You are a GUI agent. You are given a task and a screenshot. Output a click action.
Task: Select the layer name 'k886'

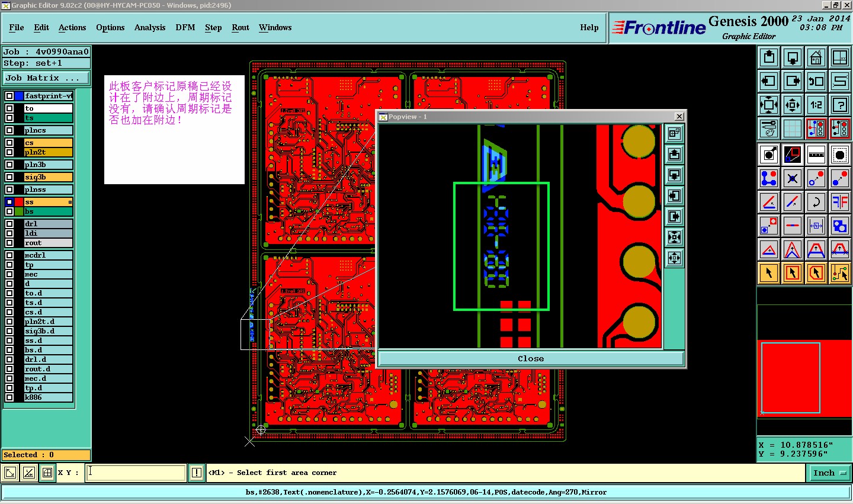pos(49,397)
